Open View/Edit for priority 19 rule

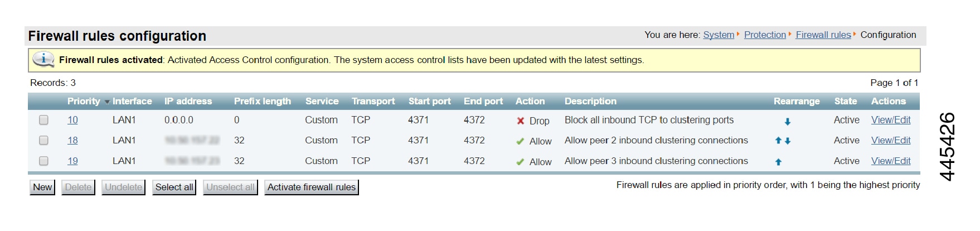(x=891, y=161)
